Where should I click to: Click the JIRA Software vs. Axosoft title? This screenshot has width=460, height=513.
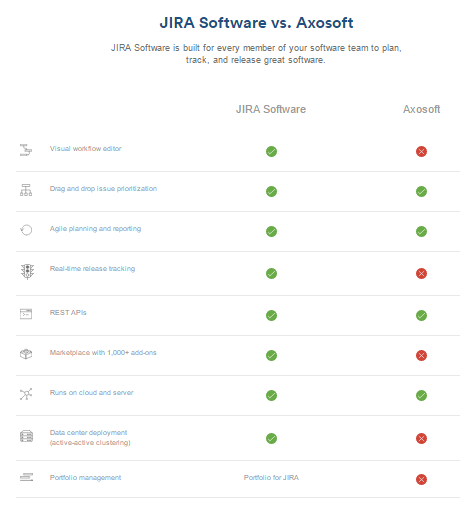click(256, 23)
